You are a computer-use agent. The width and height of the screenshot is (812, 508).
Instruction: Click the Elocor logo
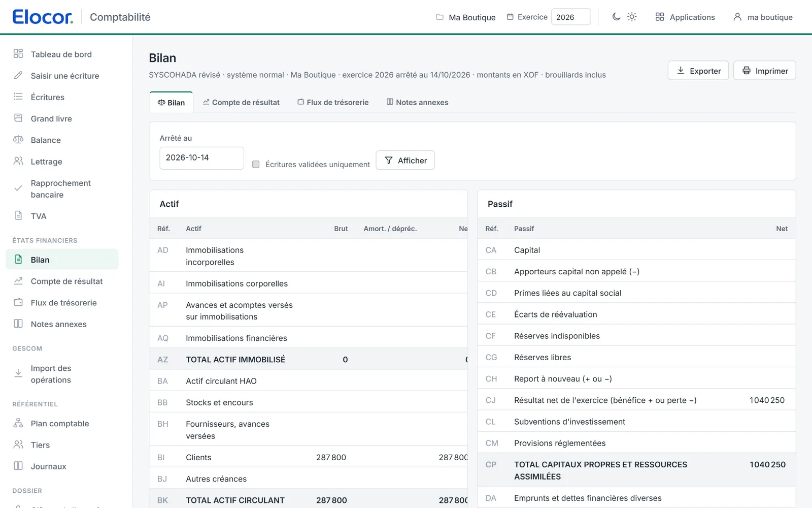click(43, 17)
